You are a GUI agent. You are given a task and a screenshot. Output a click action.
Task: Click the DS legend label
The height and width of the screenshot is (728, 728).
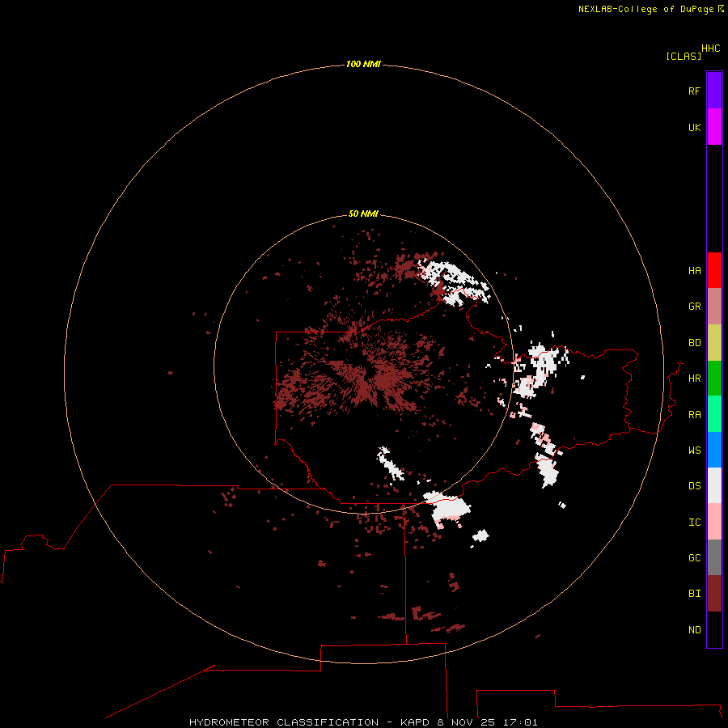point(695,486)
